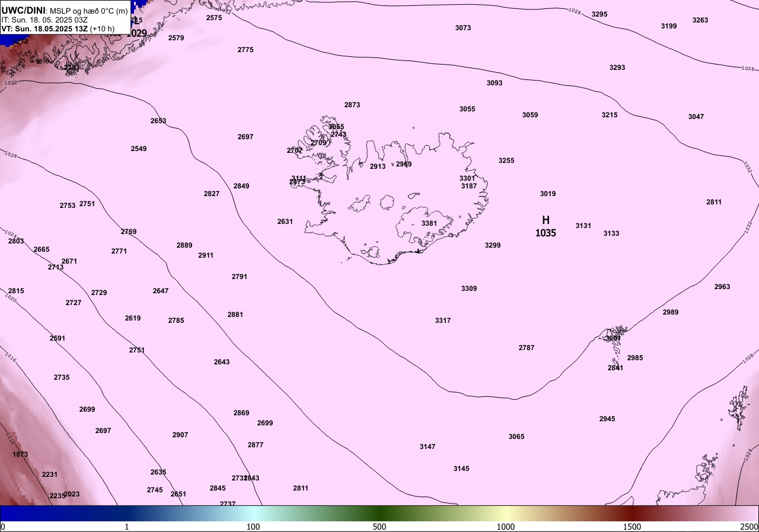Viewport: 759px width, 532px height.
Task: Click the height value 2877
Action: [256, 445]
